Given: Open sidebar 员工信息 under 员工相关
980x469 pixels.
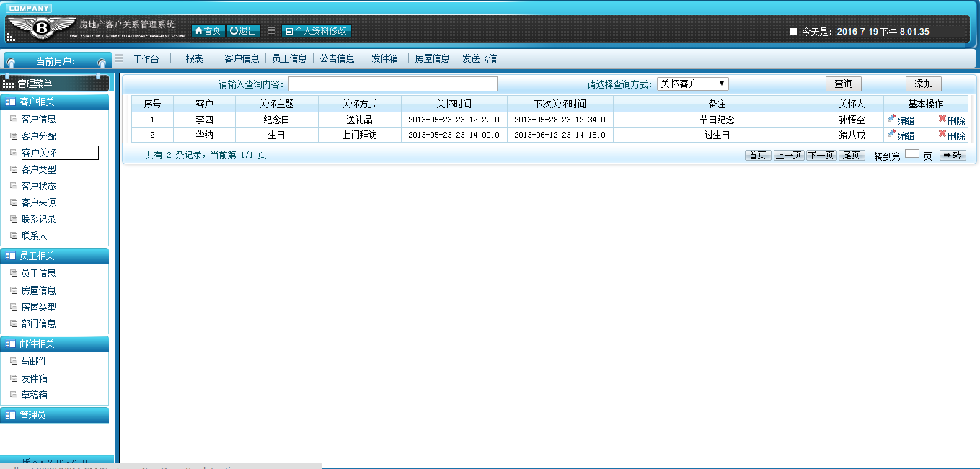Looking at the screenshot, I should pos(39,273).
